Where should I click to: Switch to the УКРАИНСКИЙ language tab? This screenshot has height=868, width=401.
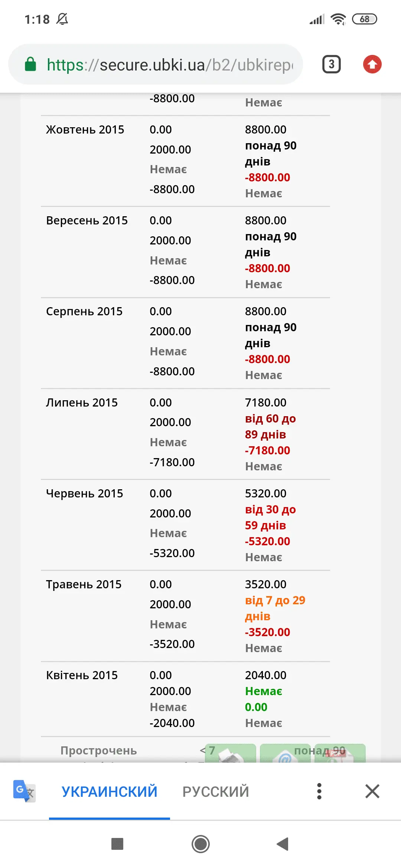coord(110,792)
